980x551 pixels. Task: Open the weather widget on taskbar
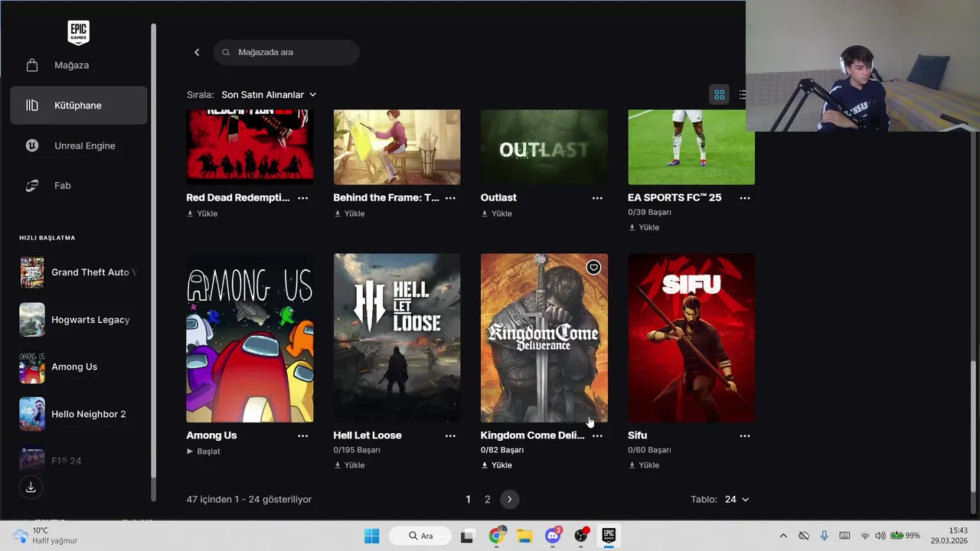click(x=46, y=536)
